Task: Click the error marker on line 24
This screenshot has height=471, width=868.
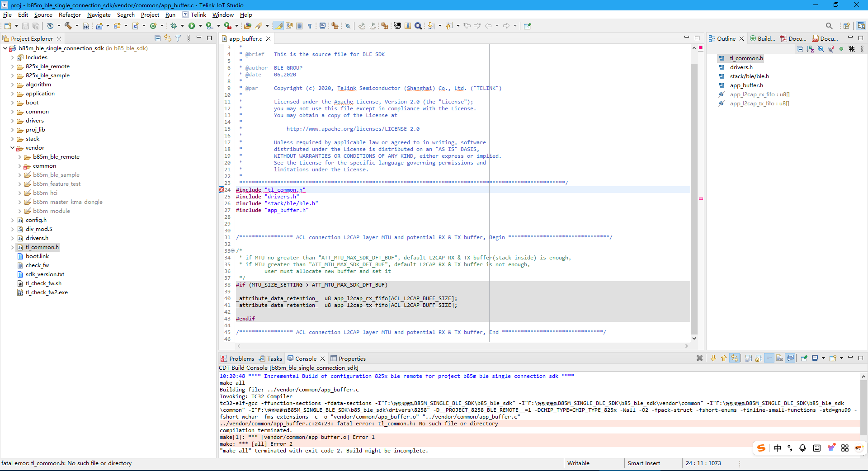Action: tap(222, 190)
